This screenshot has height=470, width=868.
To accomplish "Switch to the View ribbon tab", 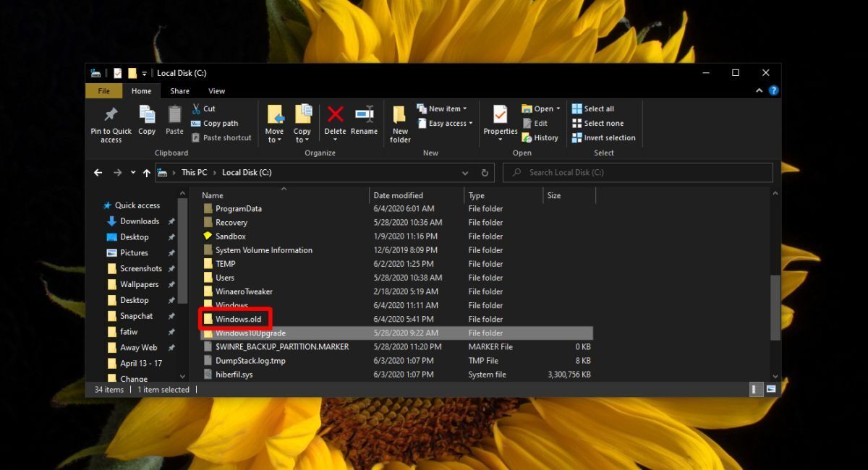I will pos(216,91).
